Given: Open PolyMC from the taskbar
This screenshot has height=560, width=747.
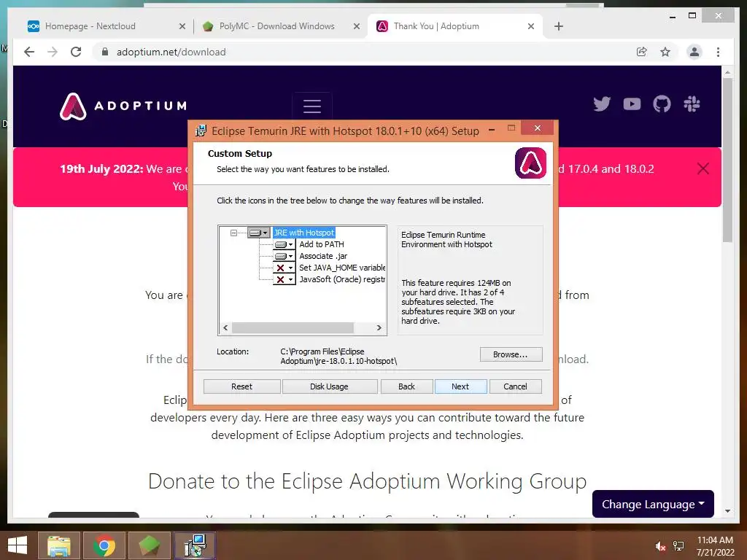Looking at the screenshot, I should click(149, 545).
